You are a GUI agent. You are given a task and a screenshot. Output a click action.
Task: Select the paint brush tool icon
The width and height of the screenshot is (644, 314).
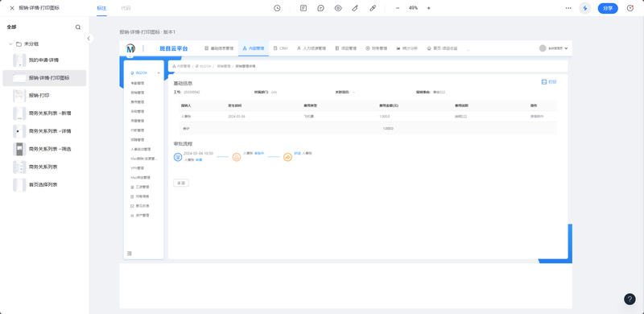355,8
